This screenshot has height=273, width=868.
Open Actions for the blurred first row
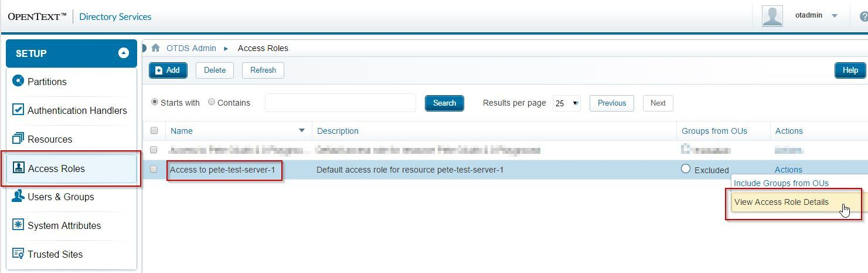tap(788, 150)
